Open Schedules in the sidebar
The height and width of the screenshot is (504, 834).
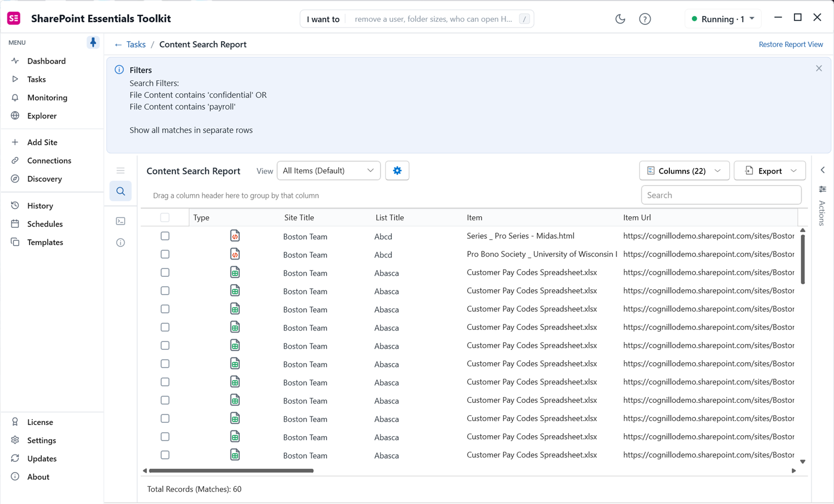[x=45, y=224]
